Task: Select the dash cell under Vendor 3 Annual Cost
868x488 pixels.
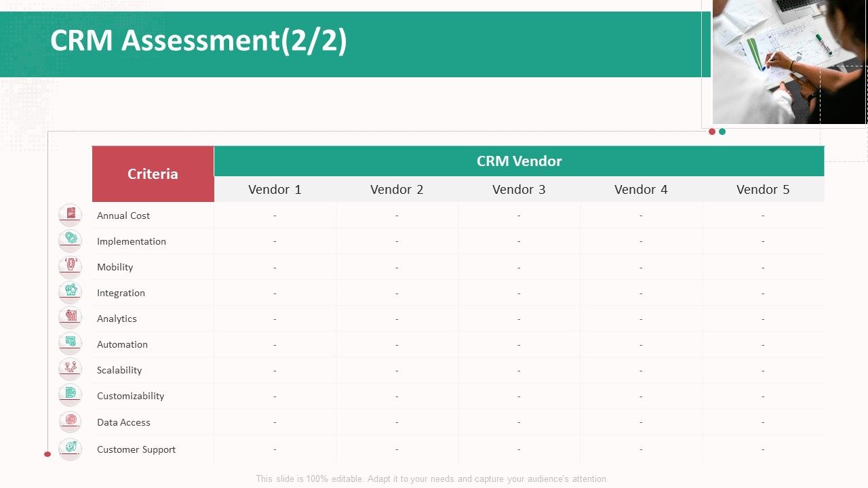Action: (519, 216)
